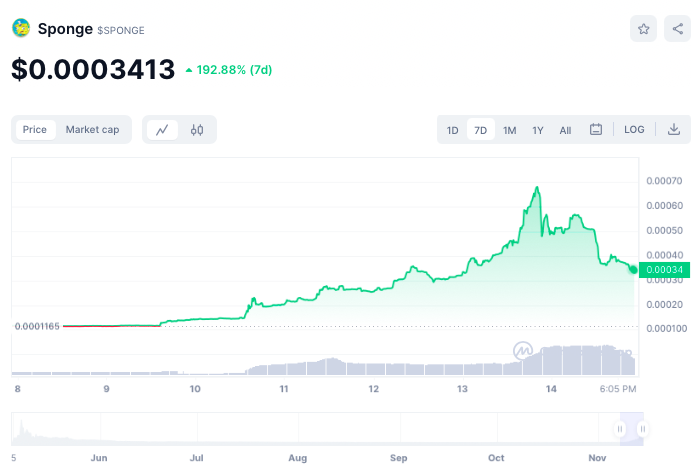The width and height of the screenshot is (700, 474).
Task: Switch to candlestick chart view
Action: pyautogui.click(x=197, y=130)
